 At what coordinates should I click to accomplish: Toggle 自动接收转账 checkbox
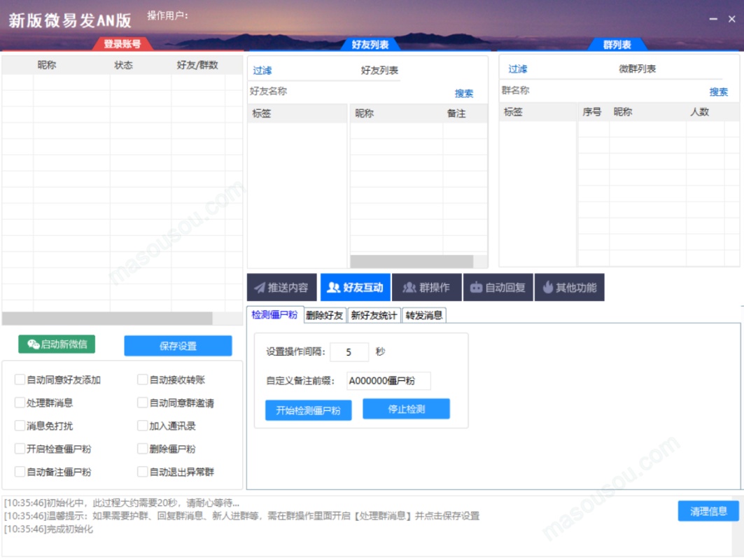coord(142,379)
